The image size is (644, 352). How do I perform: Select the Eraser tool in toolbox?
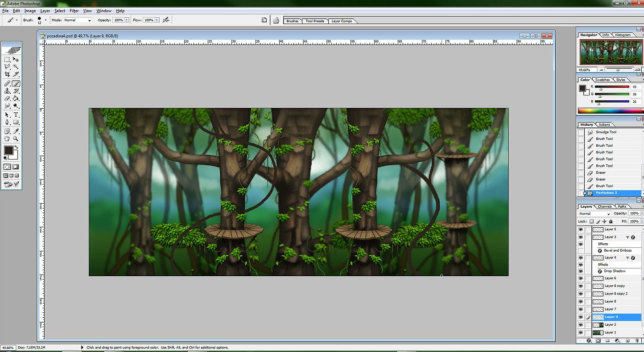[x=7, y=98]
